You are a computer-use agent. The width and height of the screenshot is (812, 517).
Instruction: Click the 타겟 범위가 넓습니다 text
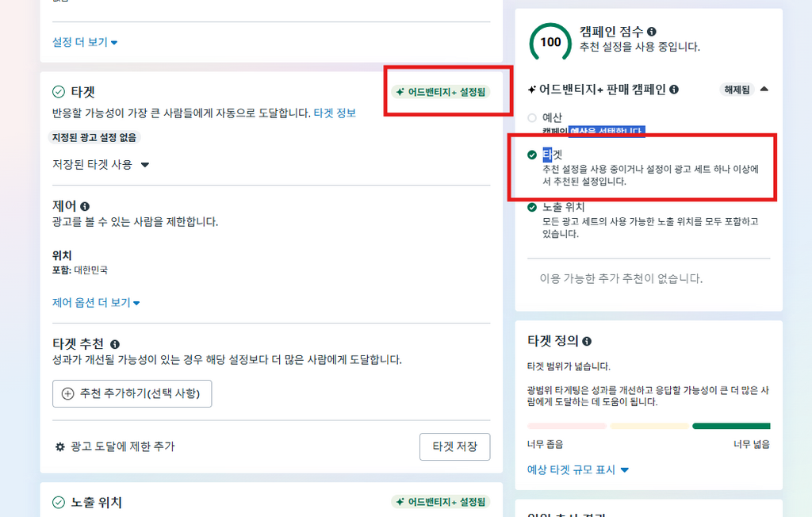[x=569, y=366]
